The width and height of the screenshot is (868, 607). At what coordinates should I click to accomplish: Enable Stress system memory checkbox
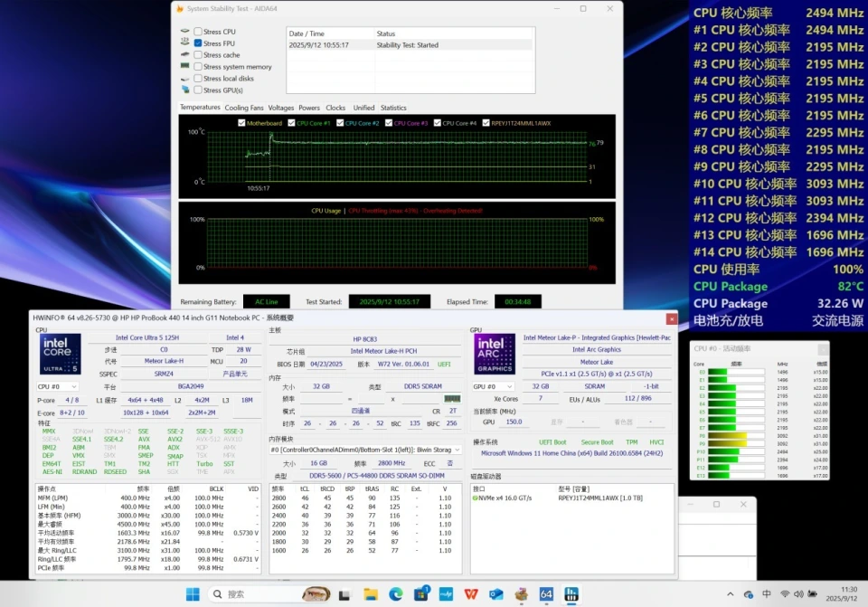point(198,67)
